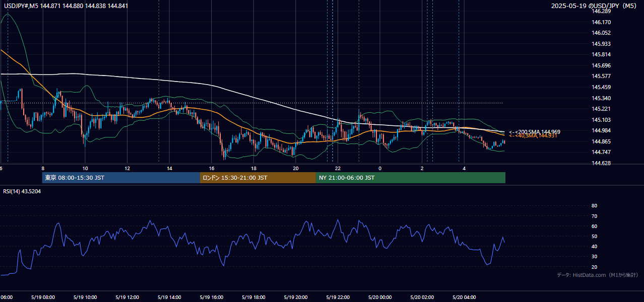
Task: Click the bottom date label 5/19 14:00
Action: coord(169,297)
